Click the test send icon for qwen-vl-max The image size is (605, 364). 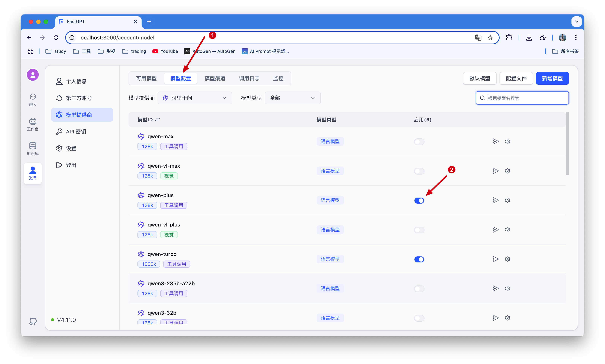(x=495, y=171)
